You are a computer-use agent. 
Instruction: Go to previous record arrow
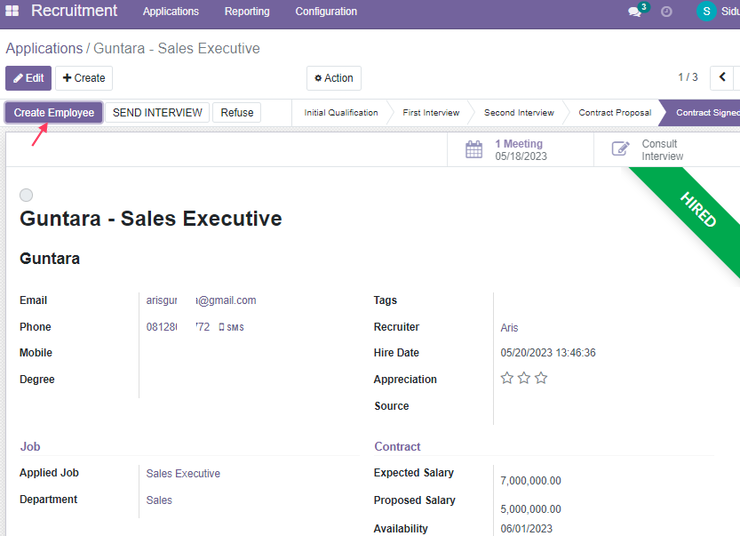pyautogui.click(x=722, y=77)
